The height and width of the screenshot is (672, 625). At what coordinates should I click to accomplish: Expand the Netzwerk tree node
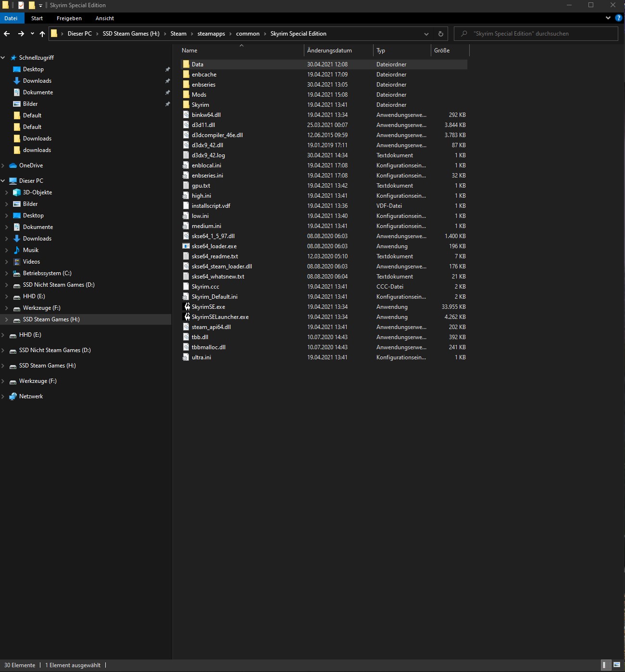tap(3, 396)
